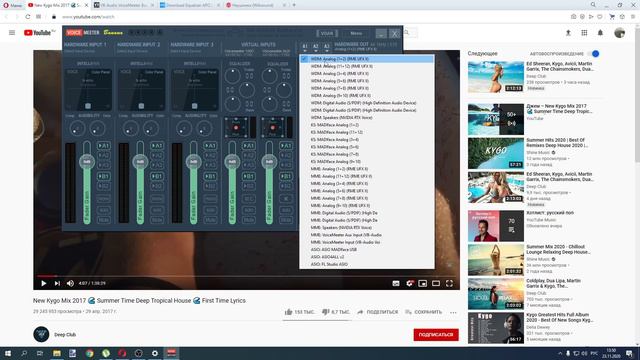Share the video via ПОДЕЛИТЬСЯ
The width and height of the screenshot is (640, 360).
(378, 312)
